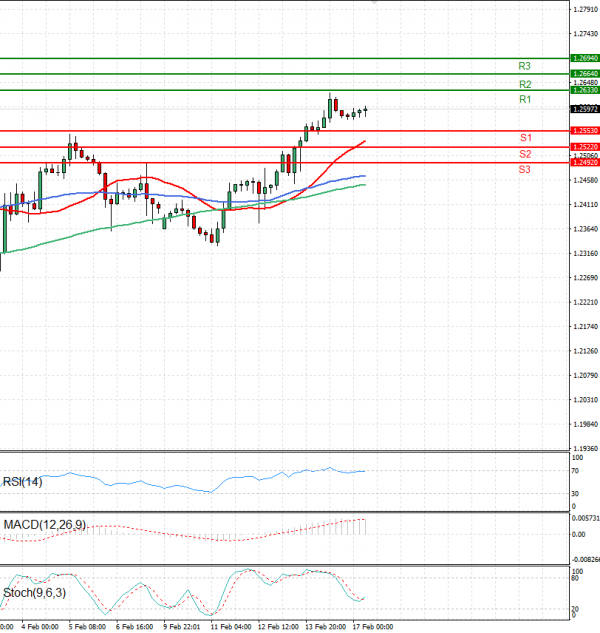Select the 1.26330 price tag

coord(585,90)
